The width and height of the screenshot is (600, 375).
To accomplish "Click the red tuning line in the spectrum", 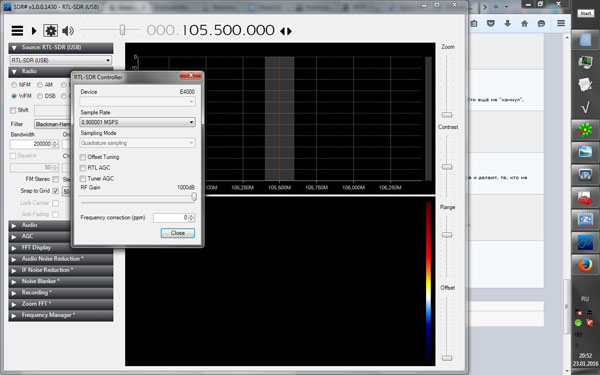I will coord(280,119).
